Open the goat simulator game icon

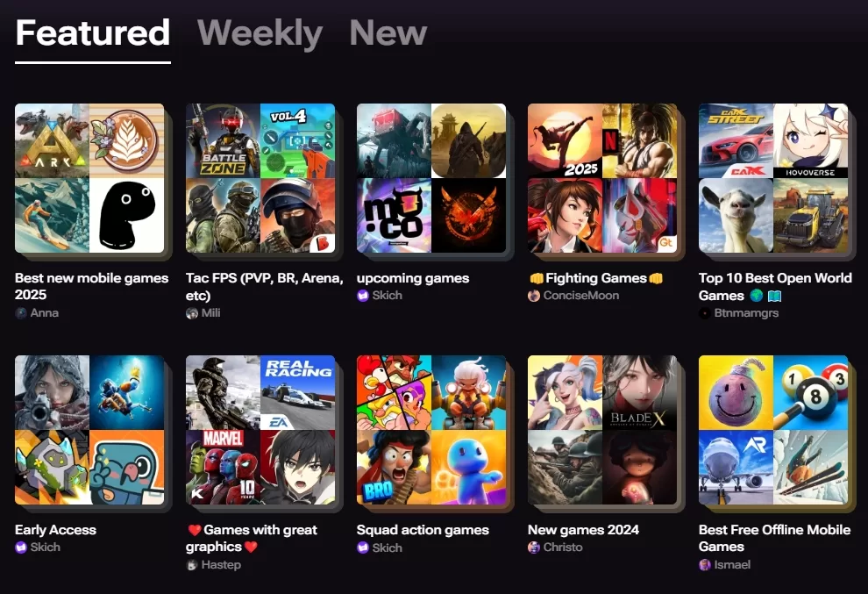pyautogui.click(x=736, y=215)
